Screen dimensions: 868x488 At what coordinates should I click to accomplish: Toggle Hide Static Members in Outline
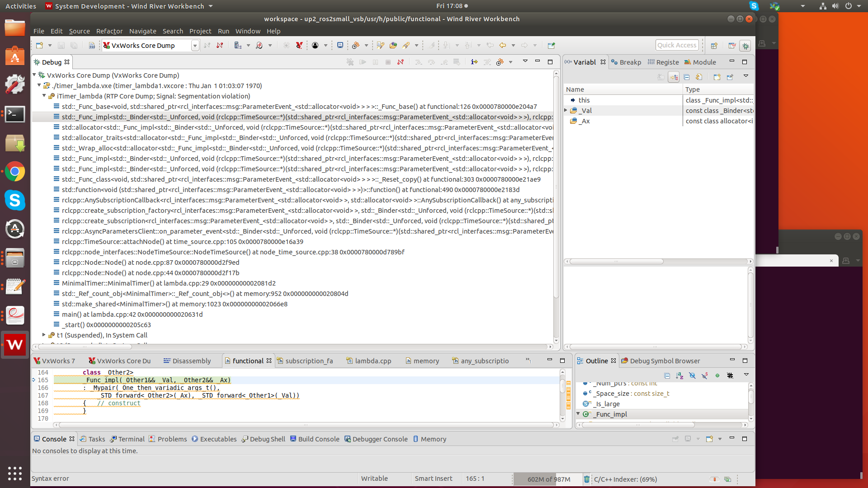pyautogui.click(x=704, y=375)
